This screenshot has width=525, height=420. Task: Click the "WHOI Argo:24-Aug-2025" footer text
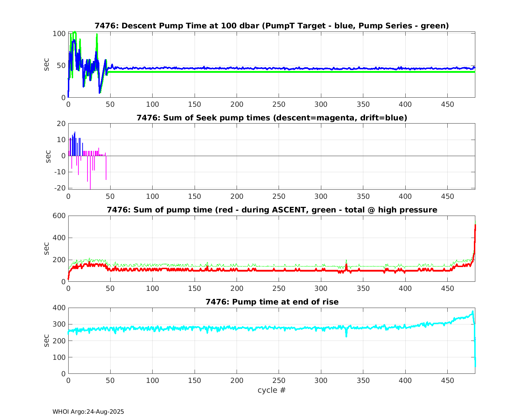pos(88,412)
